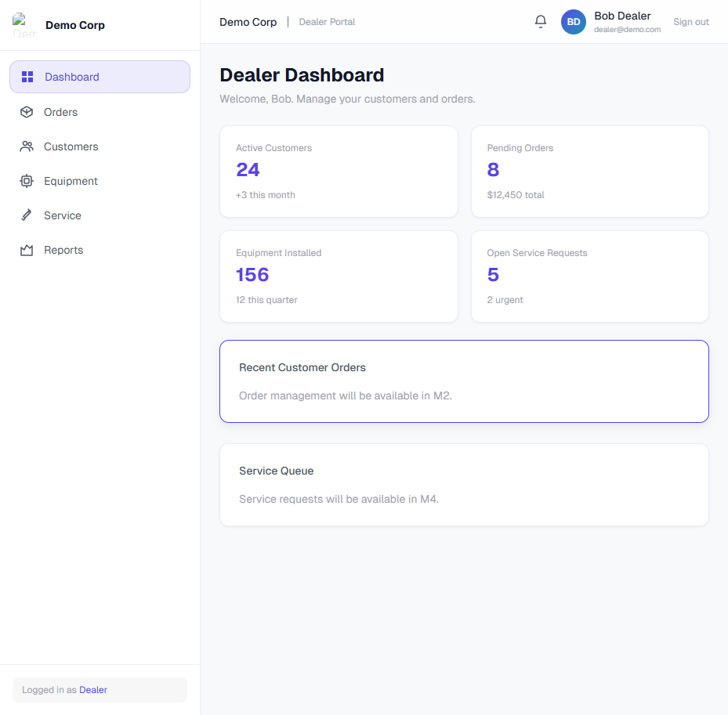Open the Open Service Requests card
This screenshot has width=728, height=715.
click(x=589, y=276)
